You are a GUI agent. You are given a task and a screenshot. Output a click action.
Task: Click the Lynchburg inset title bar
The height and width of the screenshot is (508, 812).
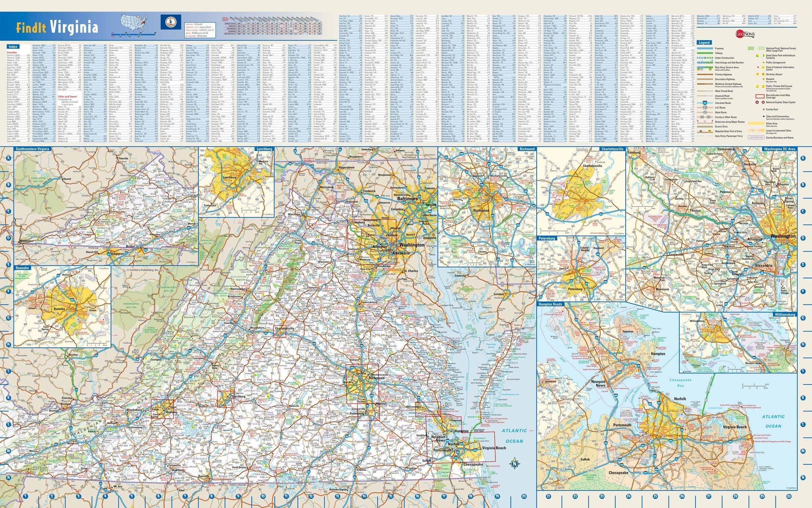pos(264,149)
